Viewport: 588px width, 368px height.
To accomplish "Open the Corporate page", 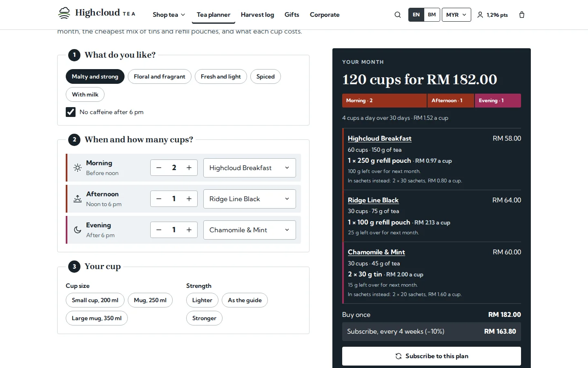I will (x=325, y=15).
